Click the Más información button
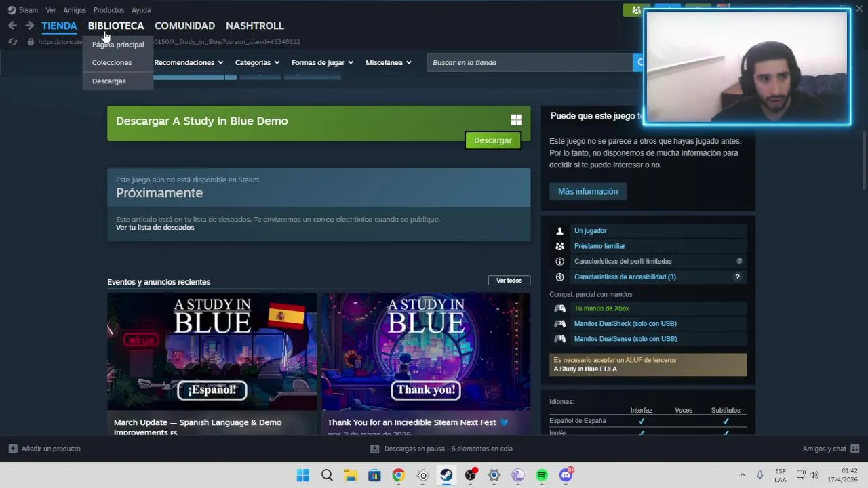The height and width of the screenshot is (488, 868). tap(588, 191)
